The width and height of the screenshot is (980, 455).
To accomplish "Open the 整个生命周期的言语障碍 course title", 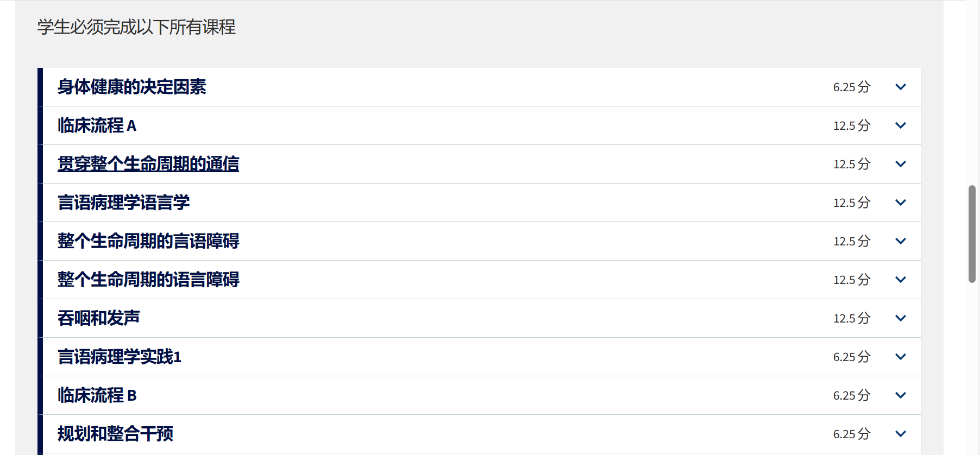I will pos(148,241).
